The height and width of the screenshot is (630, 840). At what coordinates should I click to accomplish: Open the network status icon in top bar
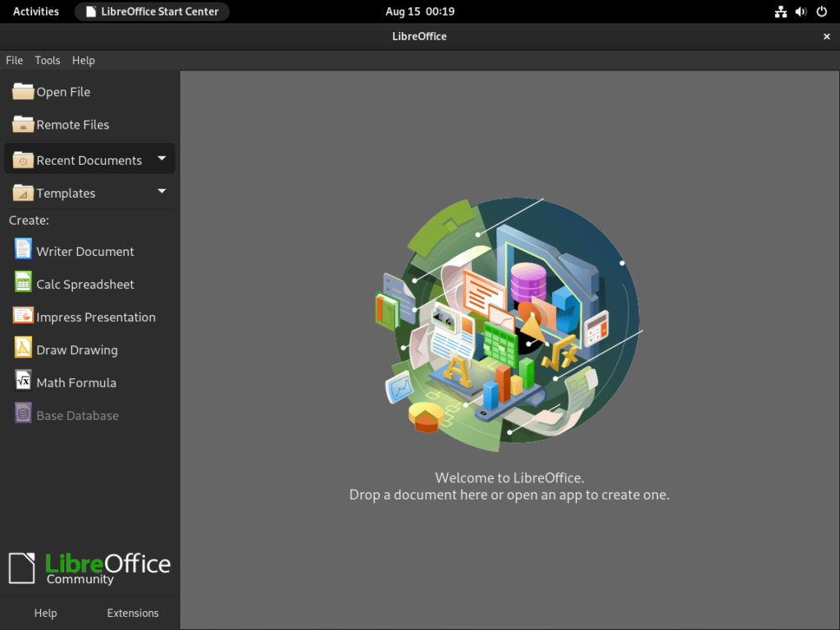(781, 11)
